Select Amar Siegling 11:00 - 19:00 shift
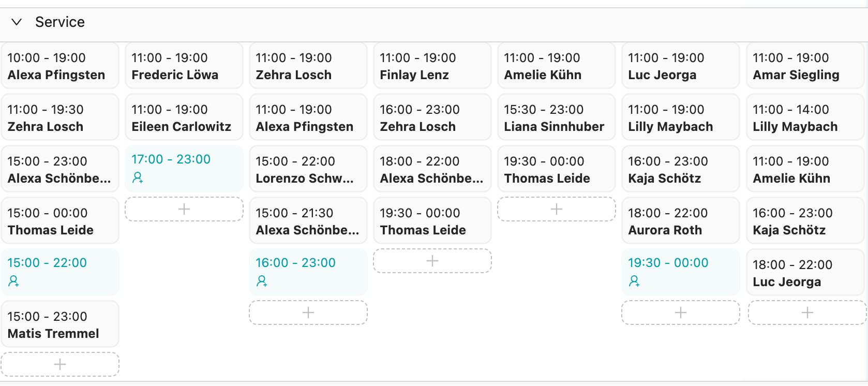This screenshot has height=386, width=868. coord(805,66)
